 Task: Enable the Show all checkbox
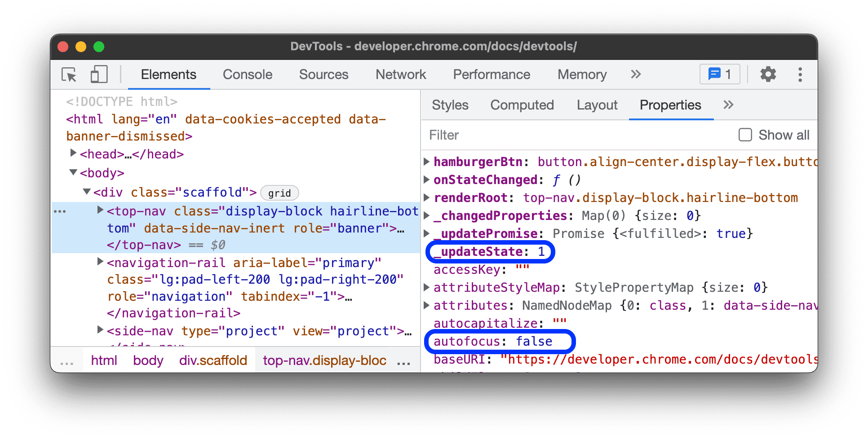coord(745,135)
